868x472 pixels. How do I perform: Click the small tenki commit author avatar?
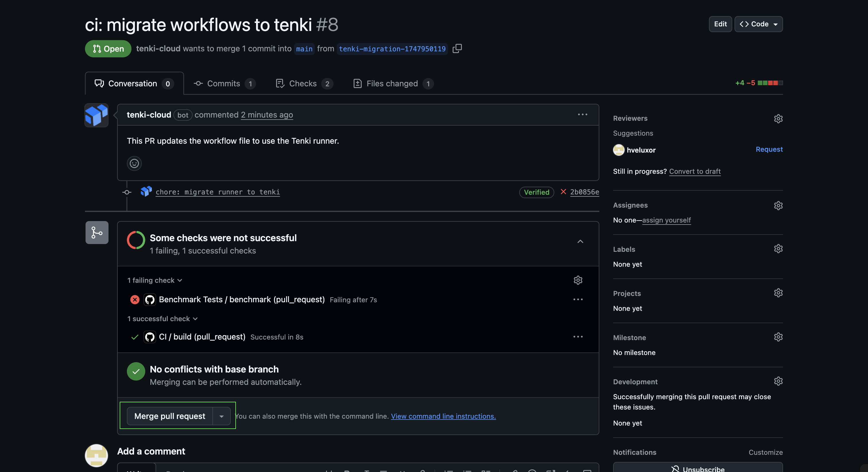point(146,192)
